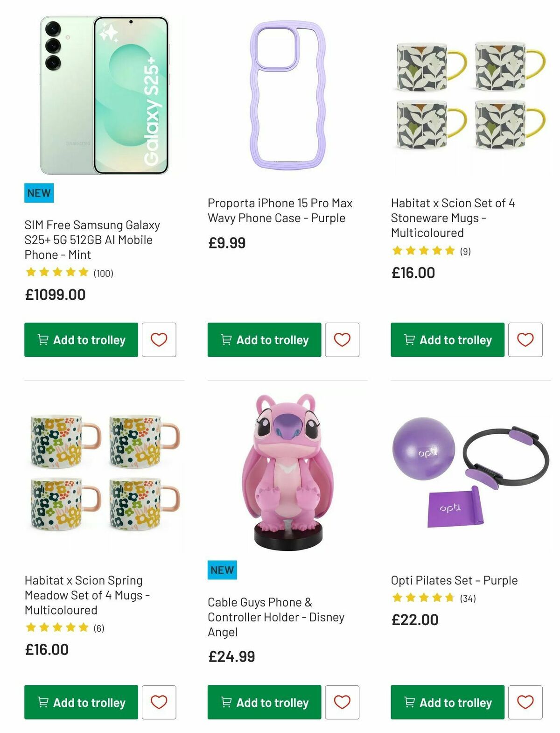Click the NEW badge on the Disney Angel holder

(x=222, y=570)
